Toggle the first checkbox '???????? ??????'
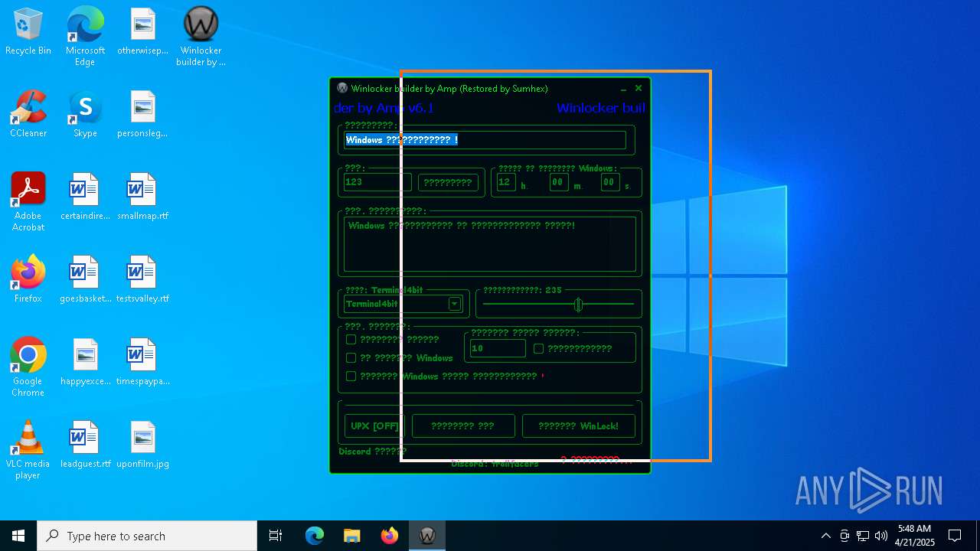 pos(351,340)
